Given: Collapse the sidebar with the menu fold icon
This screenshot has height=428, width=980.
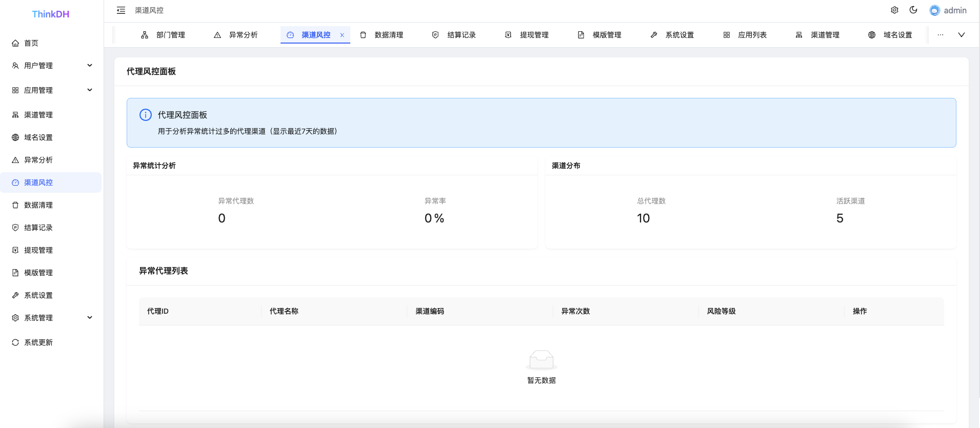Looking at the screenshot, I should 121,10.
